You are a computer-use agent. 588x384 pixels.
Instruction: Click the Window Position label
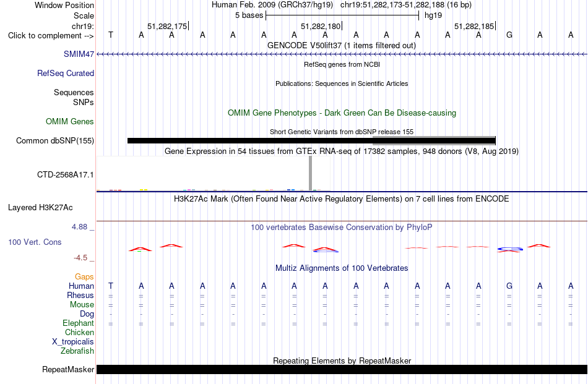point(64,5)
